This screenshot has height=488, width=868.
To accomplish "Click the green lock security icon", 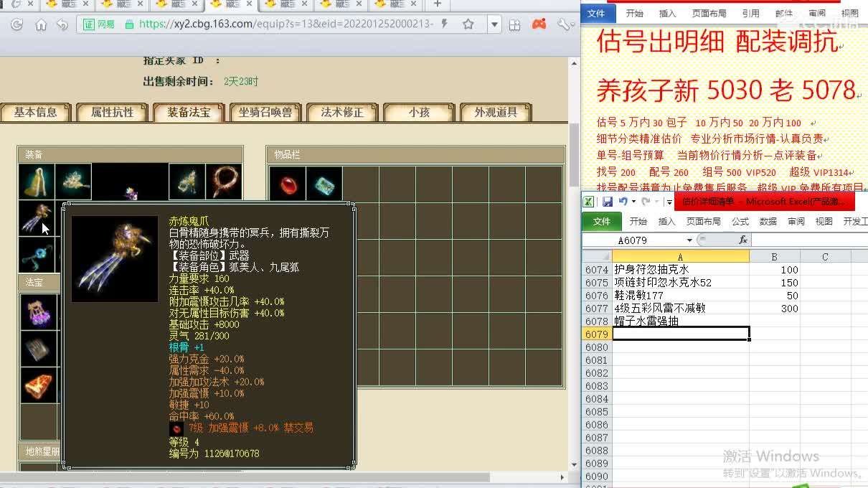I will point(129,24).
